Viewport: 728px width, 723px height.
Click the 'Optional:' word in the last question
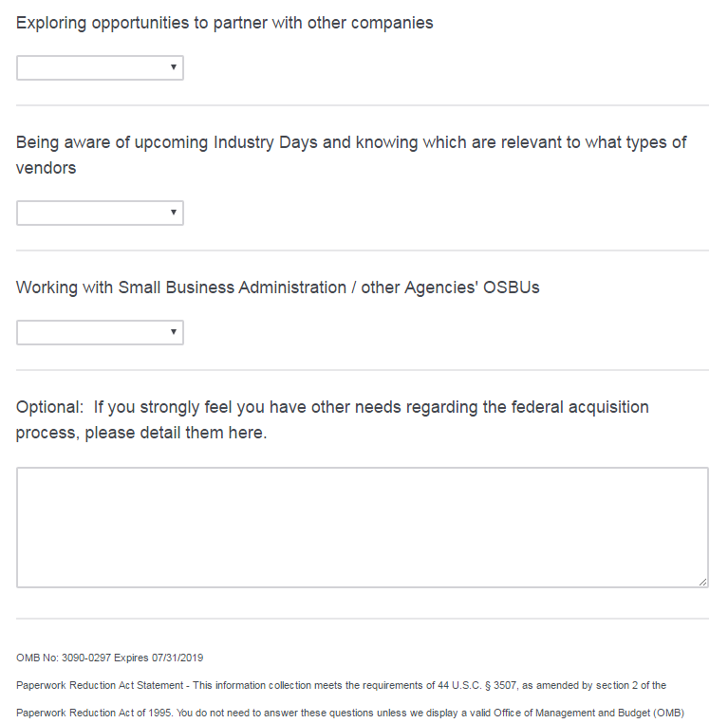49,407
